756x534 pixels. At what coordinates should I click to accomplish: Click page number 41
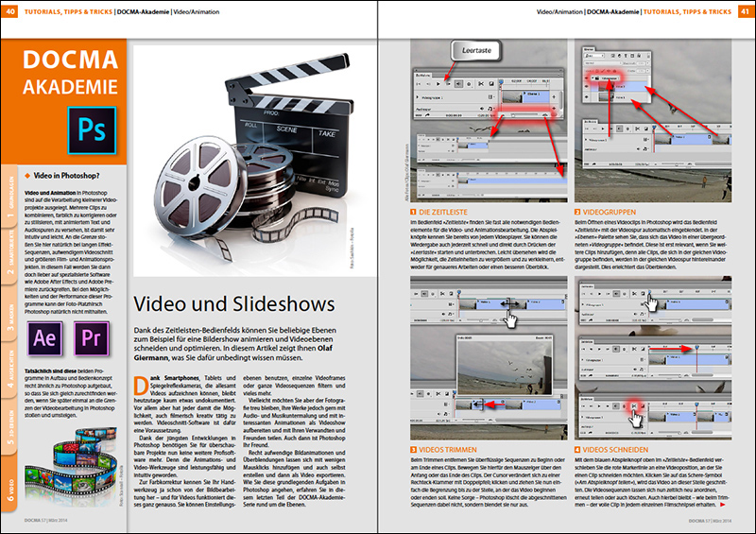tap(746, 11)
